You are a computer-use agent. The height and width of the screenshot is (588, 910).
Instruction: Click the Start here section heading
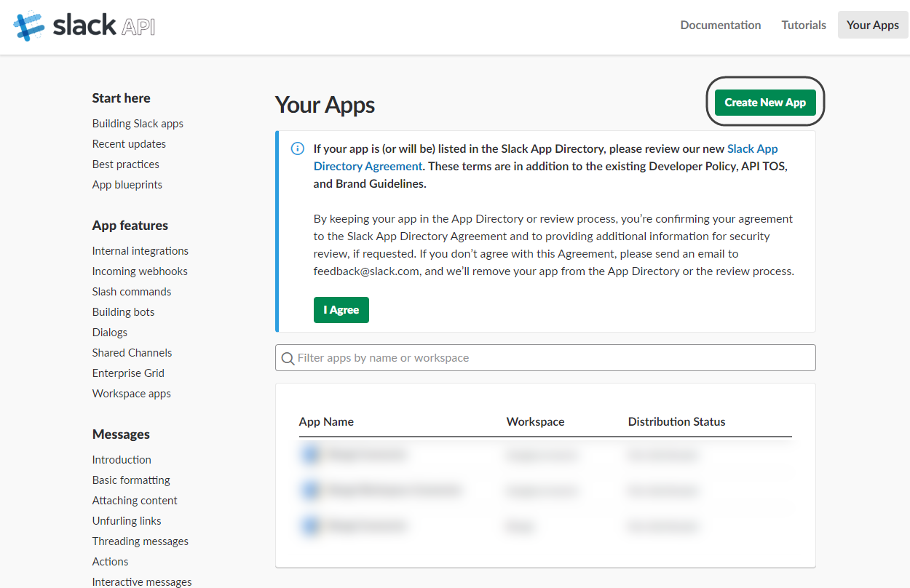click(x=122, y=98)
